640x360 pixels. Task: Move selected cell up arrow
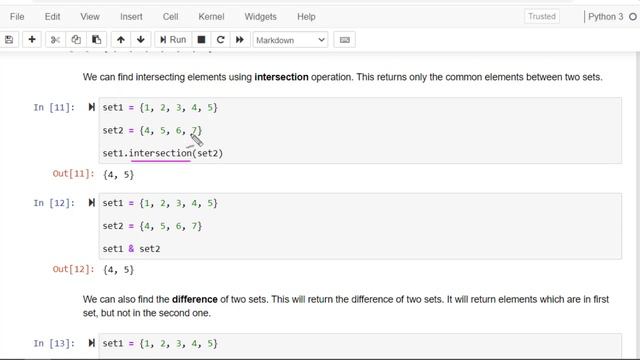pos(120,40)
